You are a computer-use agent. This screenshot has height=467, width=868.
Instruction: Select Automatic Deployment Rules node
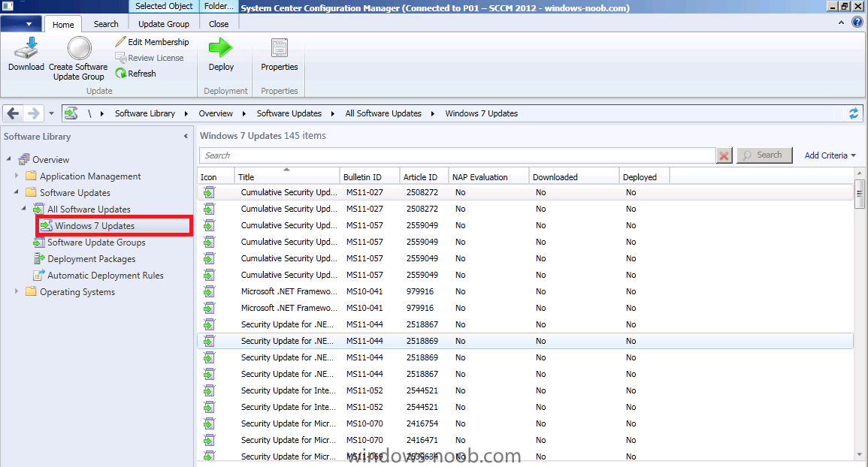pyautogui.click(x=105, y=276)
